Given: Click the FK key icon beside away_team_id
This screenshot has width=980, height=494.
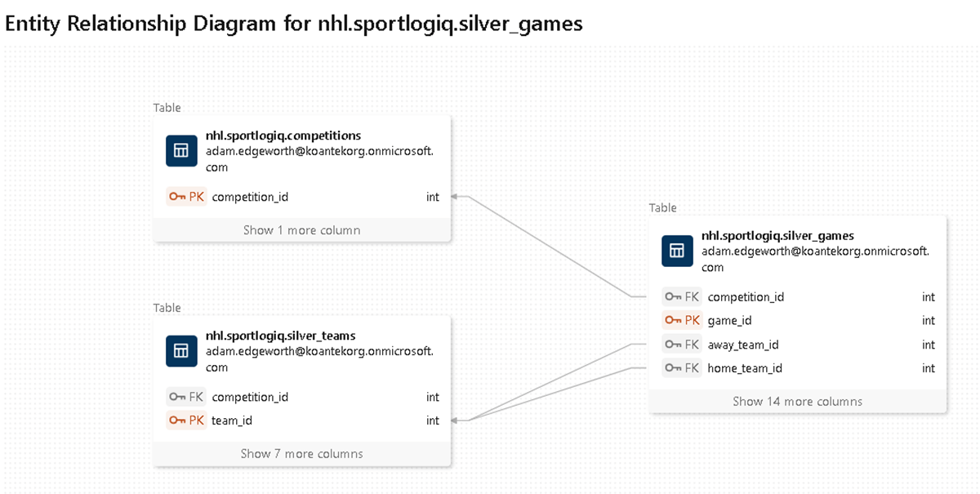Looking at the screenshot, I should point(673,345).
